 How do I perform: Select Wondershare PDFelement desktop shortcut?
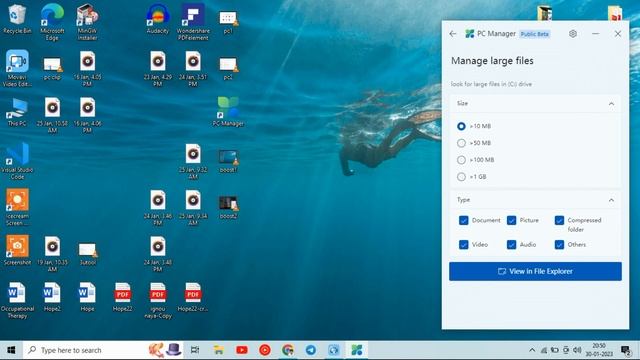pyautogui.click(x=193, y=22)
